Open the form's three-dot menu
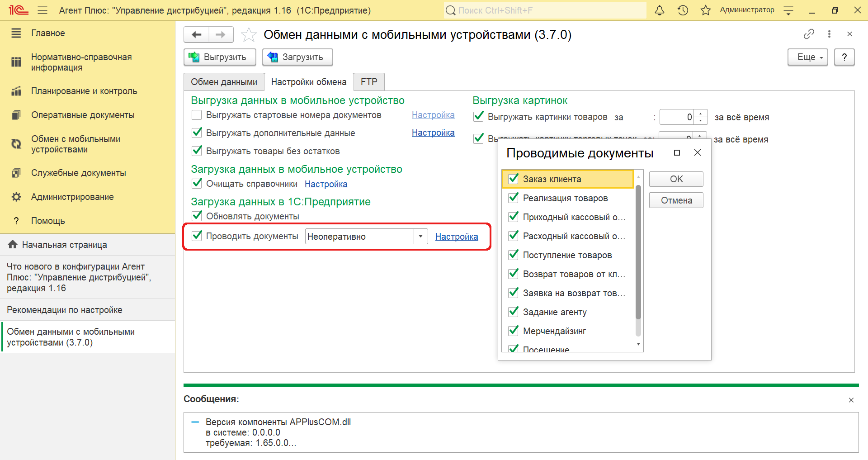 [829, 34]
